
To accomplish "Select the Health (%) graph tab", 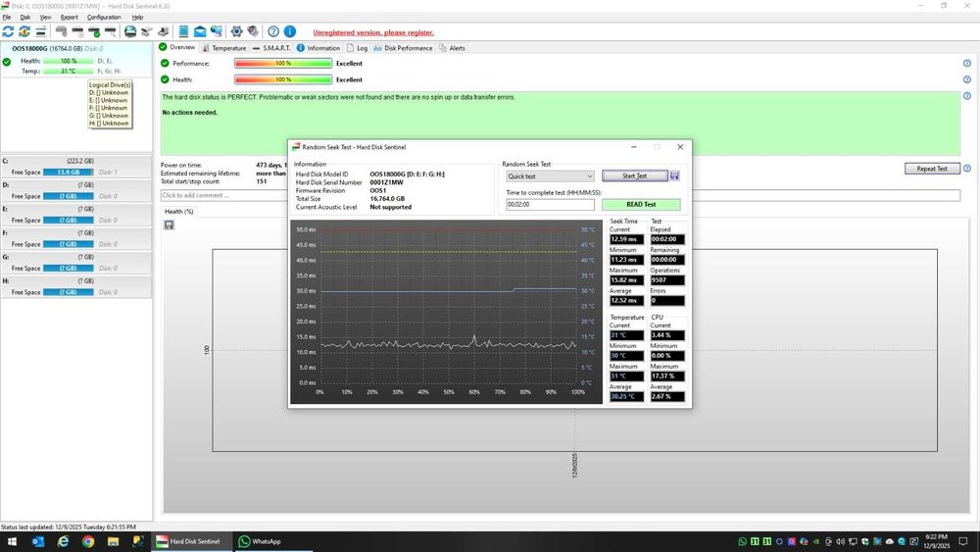I will click(x=178, y=212).
